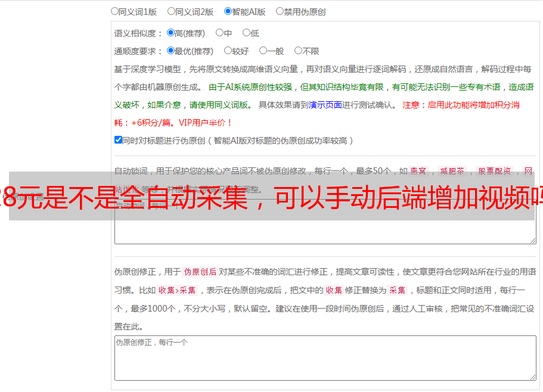Click resize handle of 伪原创修正 text area

533,377
